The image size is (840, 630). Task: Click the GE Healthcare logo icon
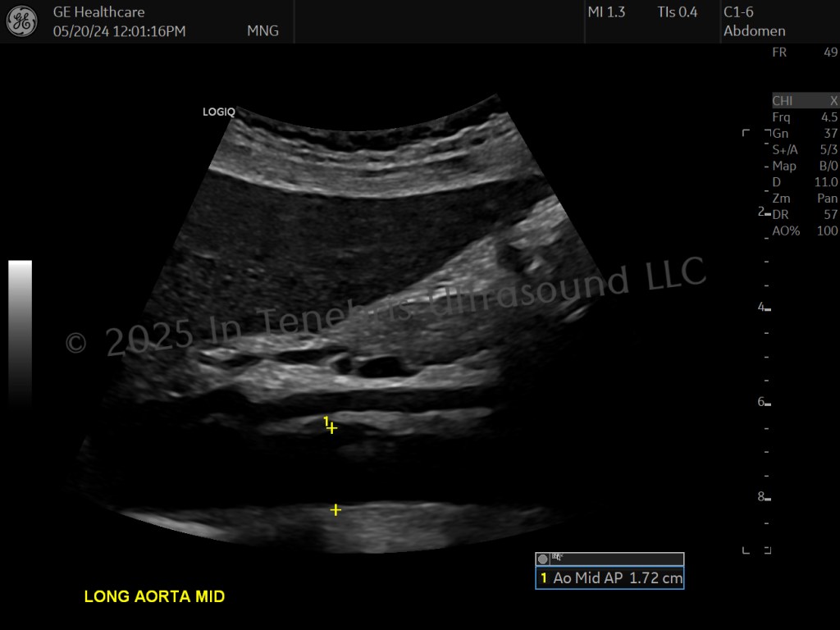(21, 21)
